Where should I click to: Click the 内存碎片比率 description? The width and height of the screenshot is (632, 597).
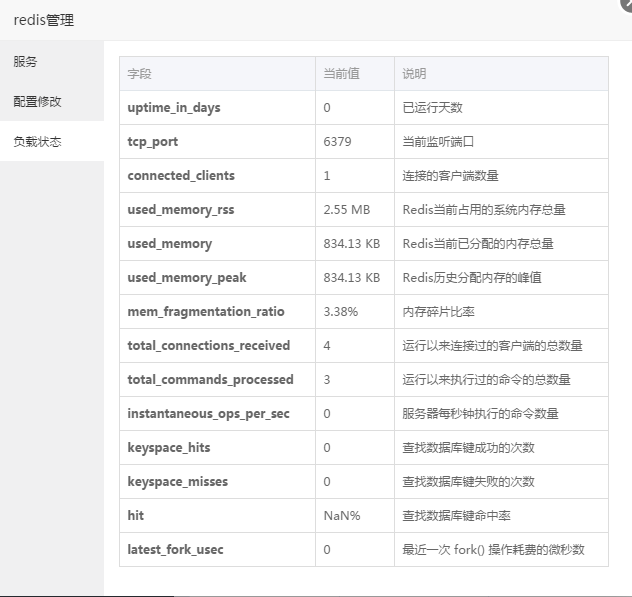tap(438, 312)
